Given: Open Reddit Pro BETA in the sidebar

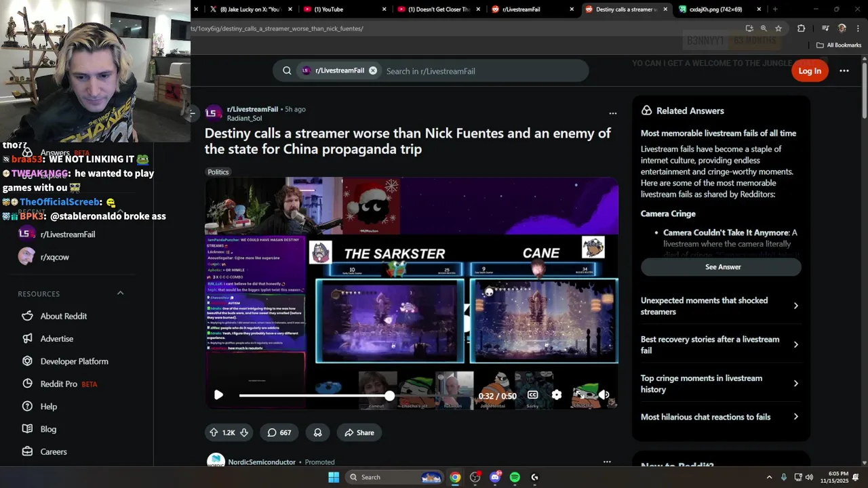Looking at the screenshot, I should click(x=60, y=384).
